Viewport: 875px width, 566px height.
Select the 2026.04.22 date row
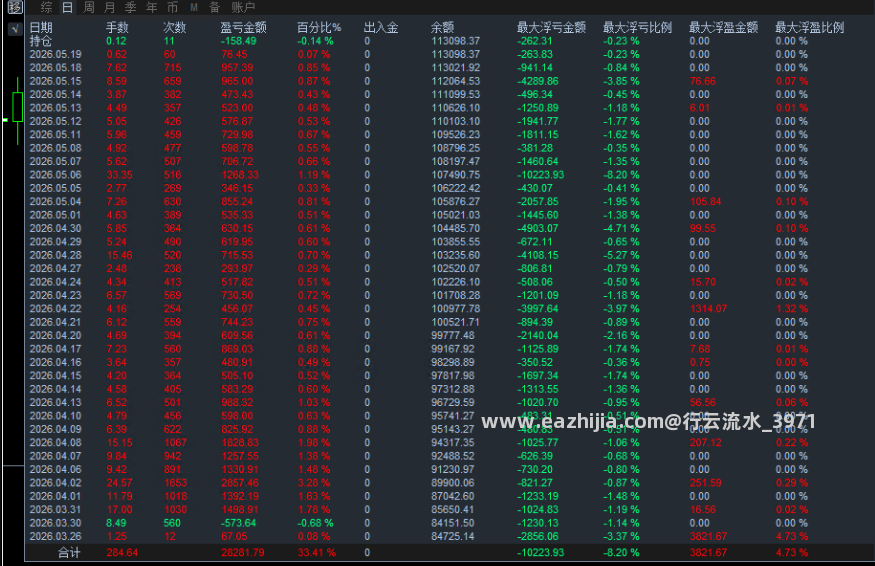tap(55, 309)
